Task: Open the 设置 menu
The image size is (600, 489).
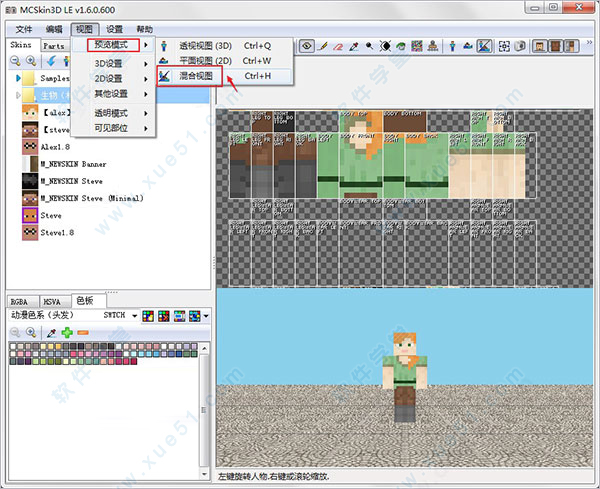Action: pos(115,30)
